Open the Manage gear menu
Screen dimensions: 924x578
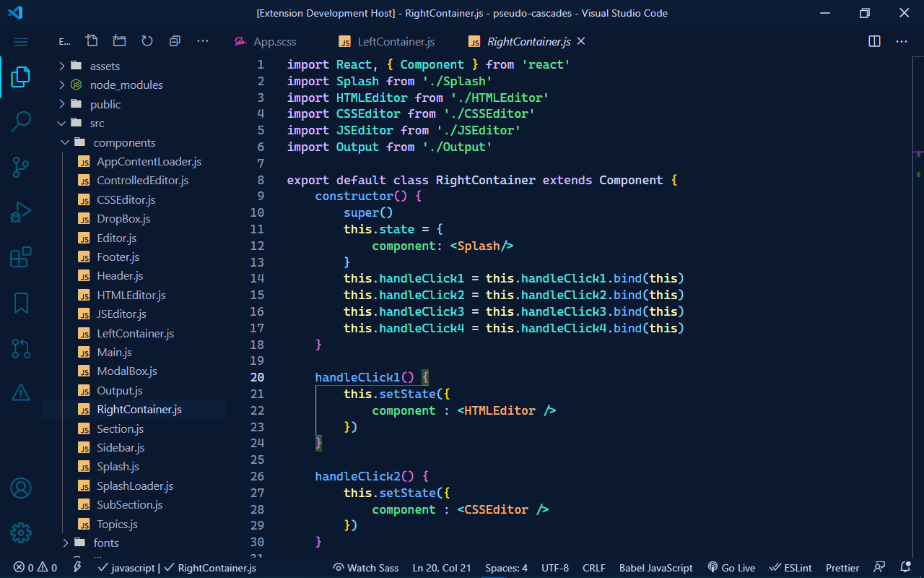(x=21, y=533)
